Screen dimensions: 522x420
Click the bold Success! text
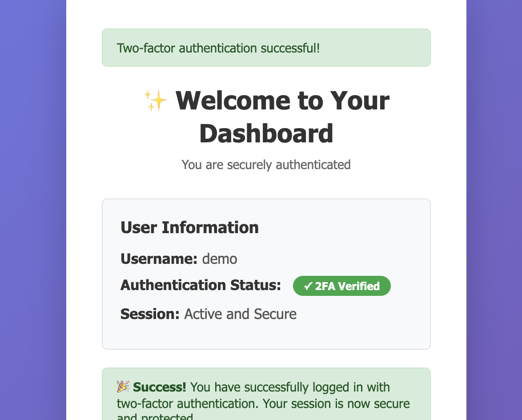coord(160,387)
